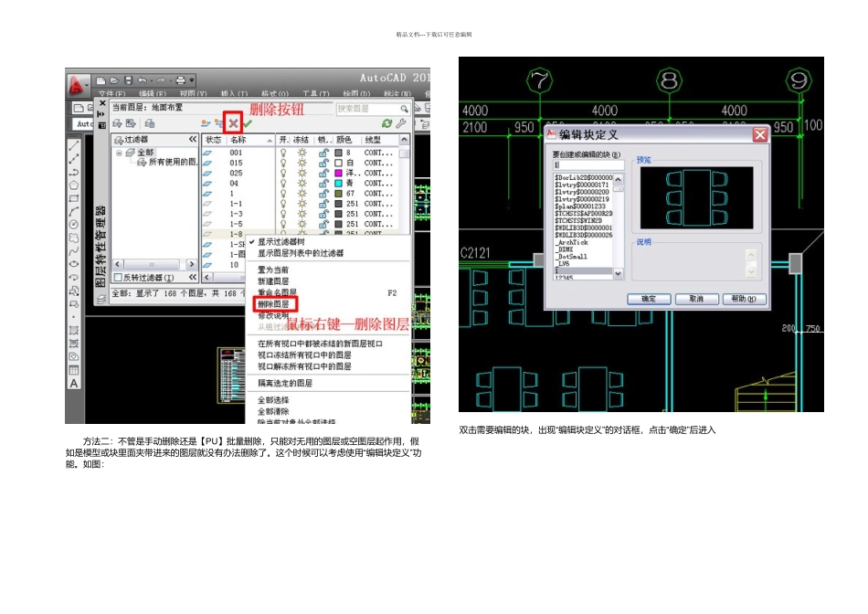Viewport: 868px width, 614px height.
Task: Select the line draw tool
Action: [74, 145]
